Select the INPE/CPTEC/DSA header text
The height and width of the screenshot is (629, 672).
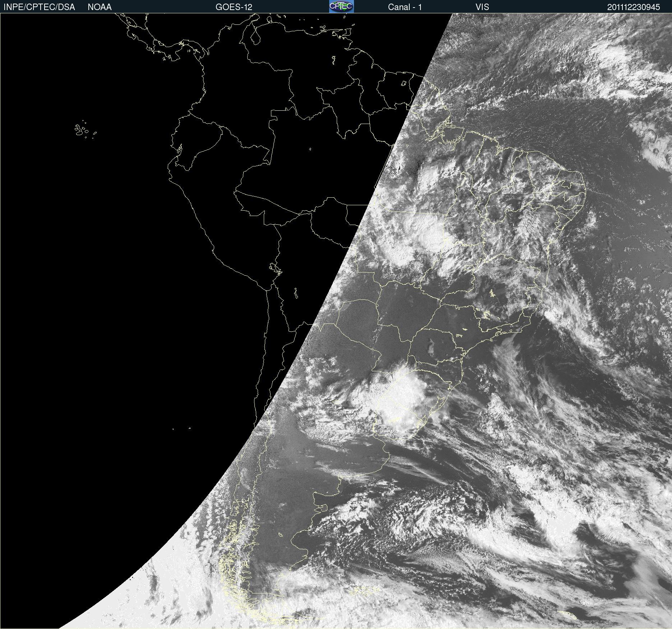[39, 7]
